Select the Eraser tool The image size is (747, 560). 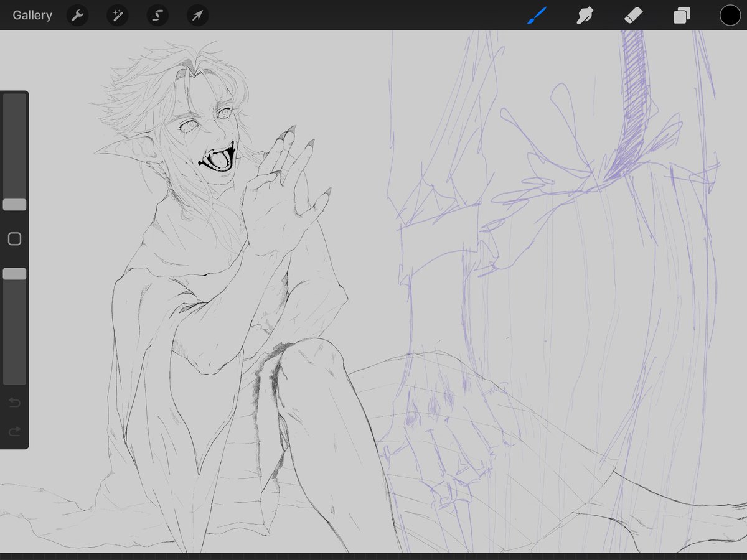pyautogui.click(x=633, y=15)
